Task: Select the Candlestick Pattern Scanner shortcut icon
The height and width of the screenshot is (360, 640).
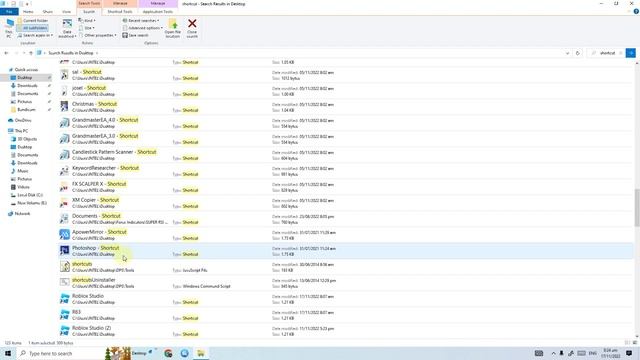Action: [x=64, y=155]
